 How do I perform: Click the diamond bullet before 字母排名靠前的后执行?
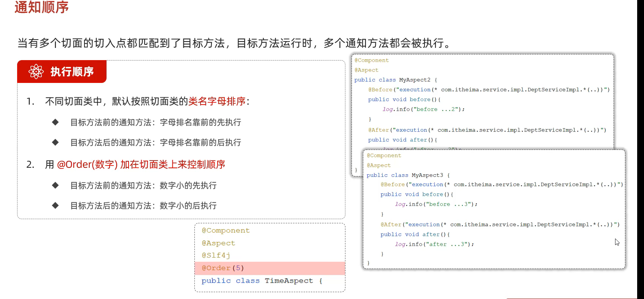point(56,142)
